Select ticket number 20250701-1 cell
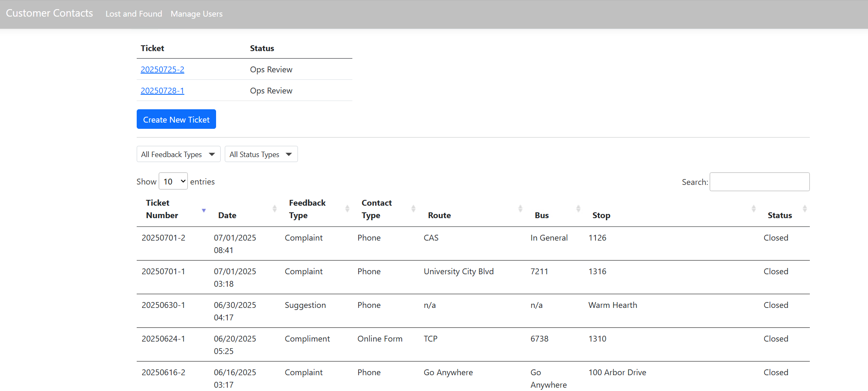The height and width of the screenshot is (391, 868). pyautogui.click(x=164, y=271)
